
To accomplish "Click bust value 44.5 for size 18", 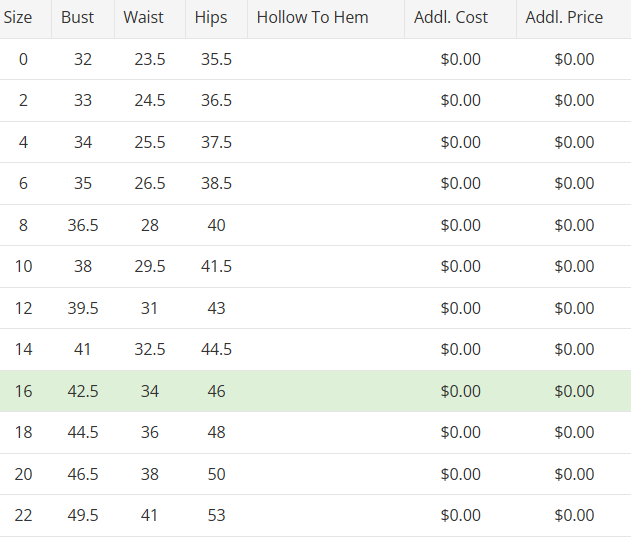I will pyautogui.click(x=83, y=432).
